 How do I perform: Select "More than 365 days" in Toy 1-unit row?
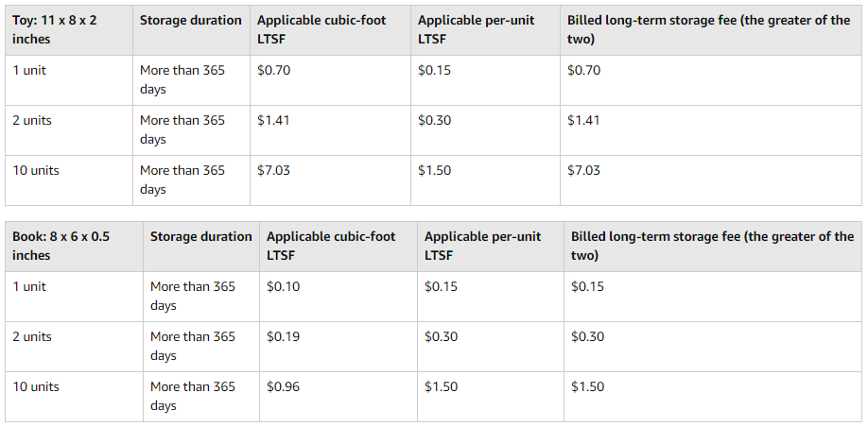pos(182,79)
